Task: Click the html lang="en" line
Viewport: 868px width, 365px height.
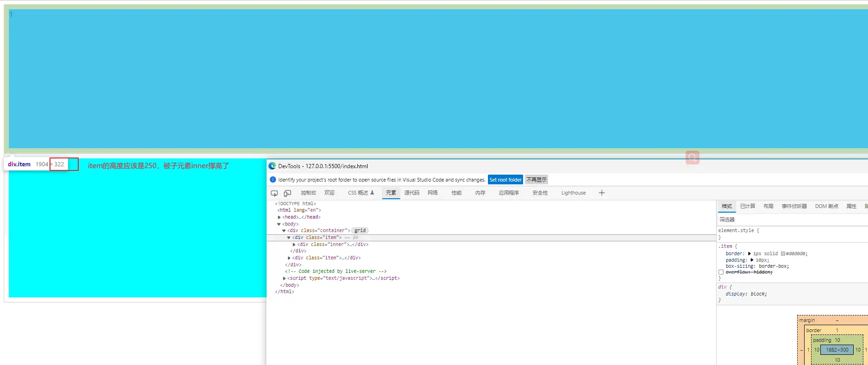Action: [x=299, y=210]
